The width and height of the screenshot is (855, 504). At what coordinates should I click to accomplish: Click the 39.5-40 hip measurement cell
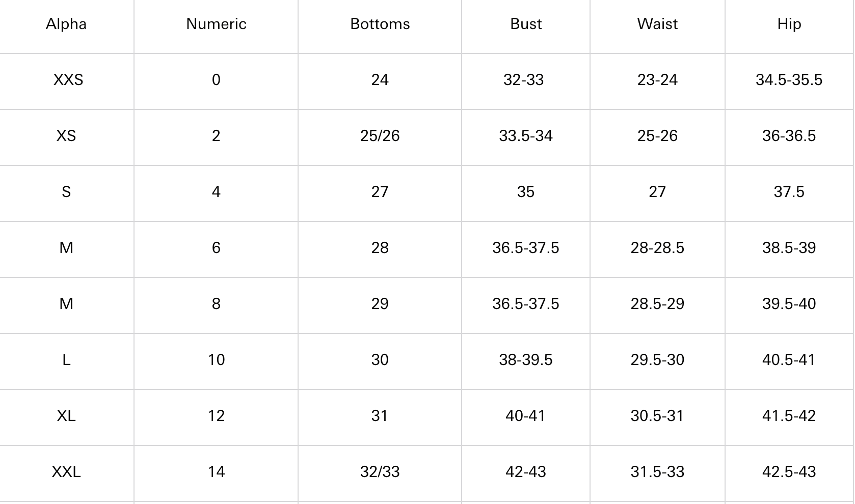(789, 304)
